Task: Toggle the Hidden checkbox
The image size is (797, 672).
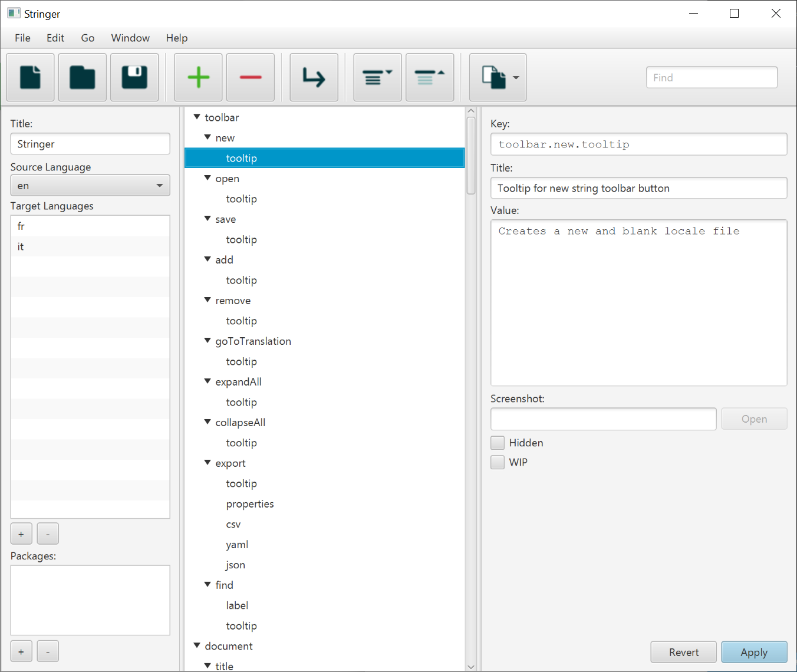Action: coord(498,443)
